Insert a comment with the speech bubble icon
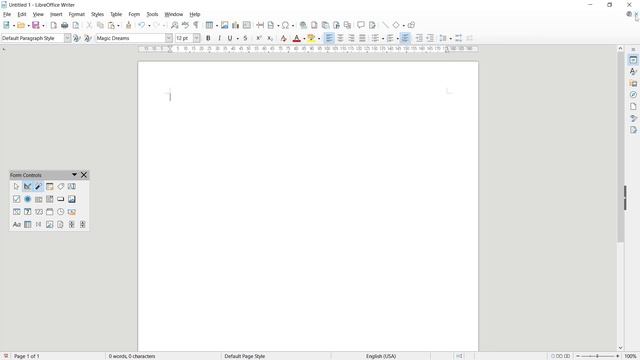 point(361,25)
